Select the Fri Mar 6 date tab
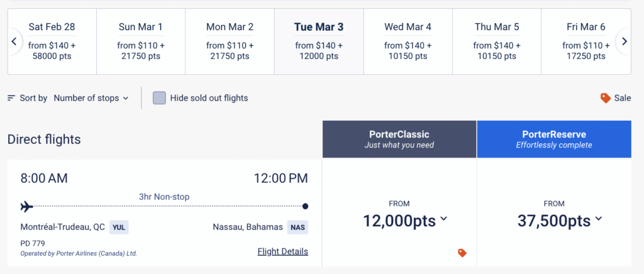 584,41
